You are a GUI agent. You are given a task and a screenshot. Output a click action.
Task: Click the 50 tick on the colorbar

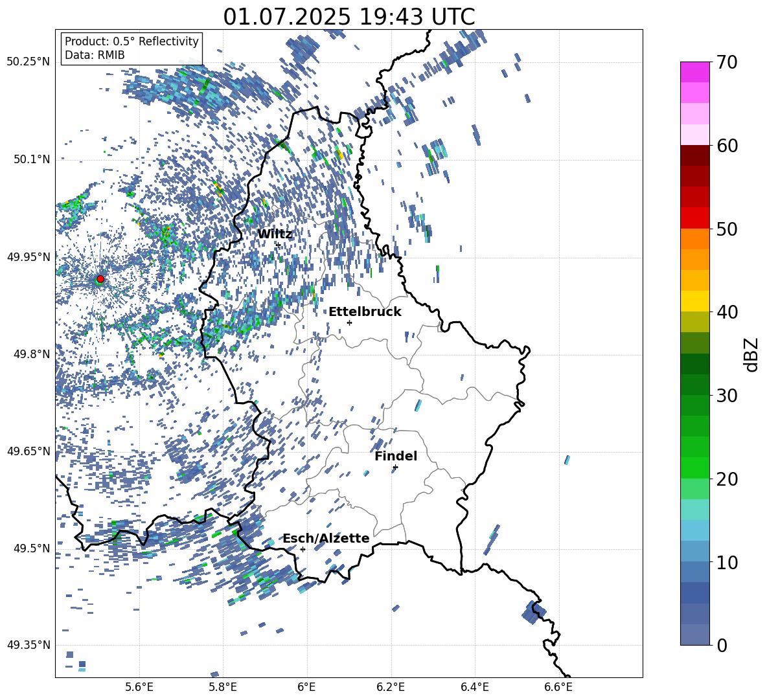[x=727, y=229]
